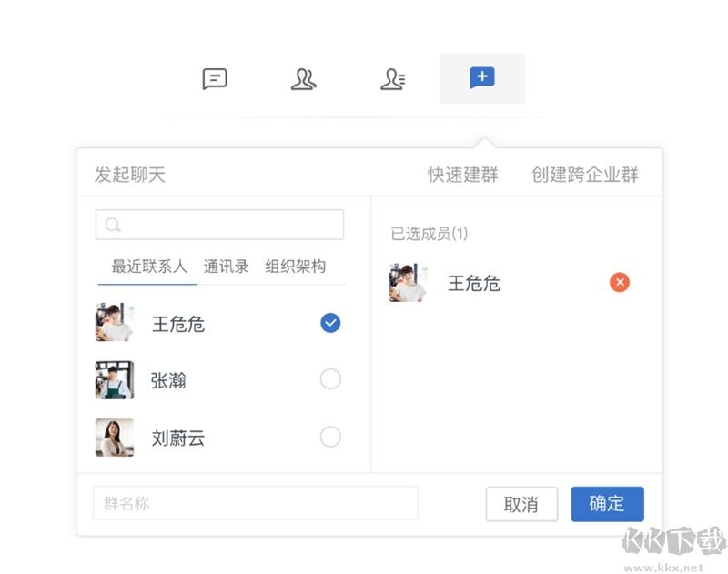Select the circle next to 张瀚
This screenshot has height=574, width=728.
click(x=330, y=379)
